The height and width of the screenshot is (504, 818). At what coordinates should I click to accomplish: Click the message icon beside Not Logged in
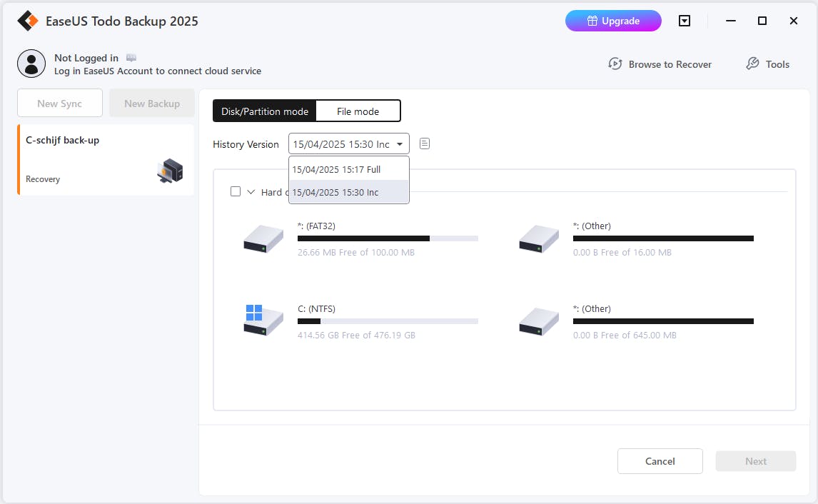(x=131, y=58)
